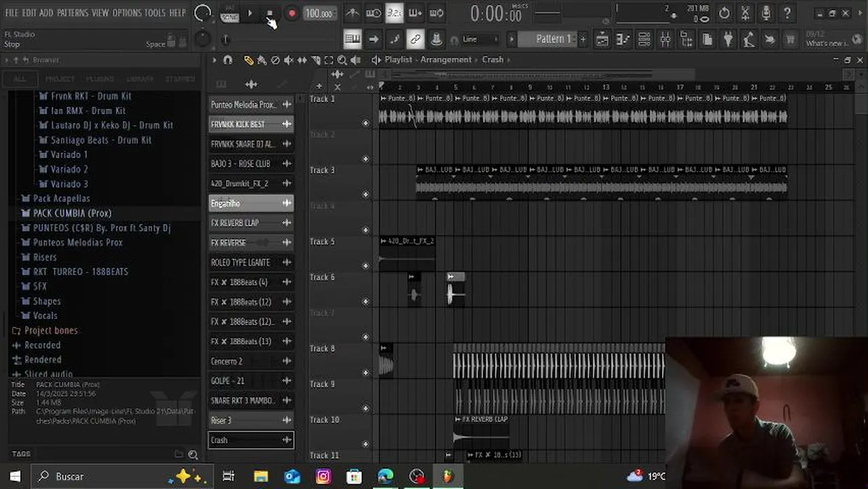This screenshot has width=868, height=489.
Task: Toggle step editing mode icon
Action: point(395,39)
